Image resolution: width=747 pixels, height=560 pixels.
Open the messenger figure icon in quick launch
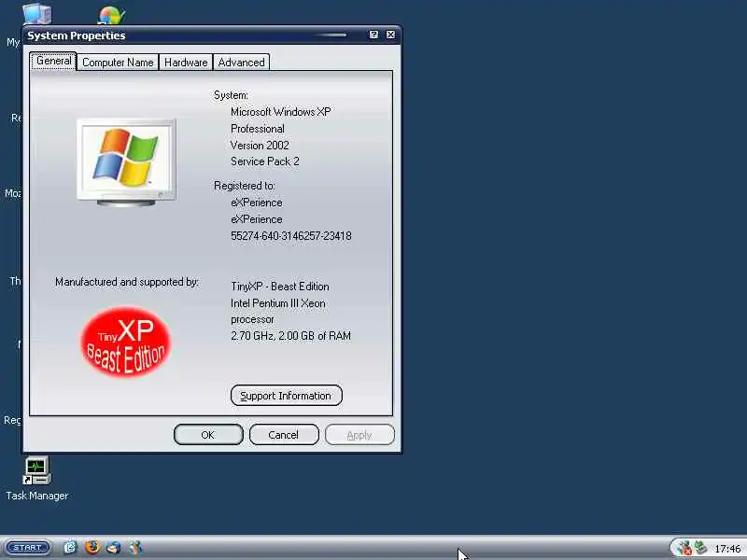135,547
